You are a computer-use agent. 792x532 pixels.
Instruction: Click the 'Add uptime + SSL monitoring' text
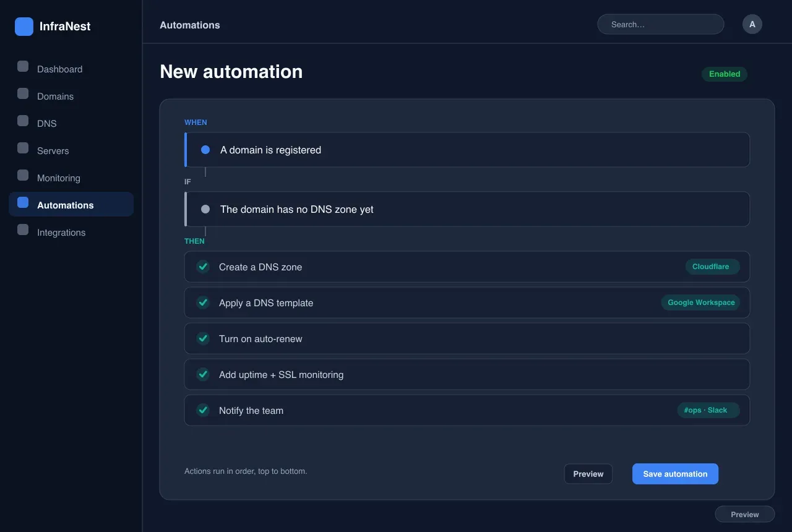pos(281,375)
